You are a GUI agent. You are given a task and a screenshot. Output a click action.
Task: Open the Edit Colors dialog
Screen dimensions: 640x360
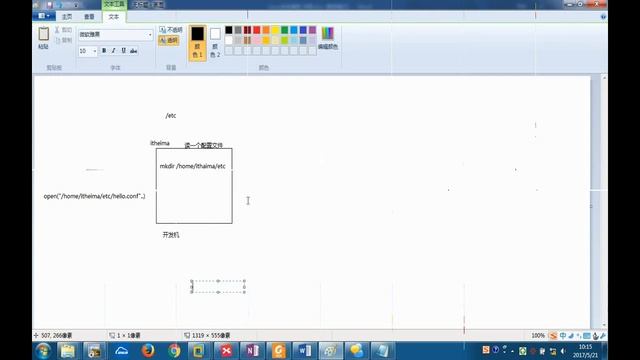coord(328,38)
